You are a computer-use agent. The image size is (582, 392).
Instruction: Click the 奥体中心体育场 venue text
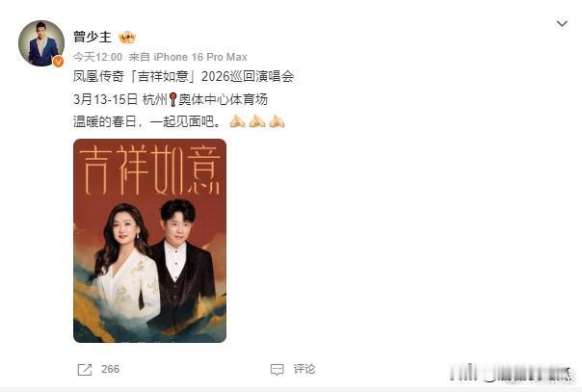tap(223, 99)
